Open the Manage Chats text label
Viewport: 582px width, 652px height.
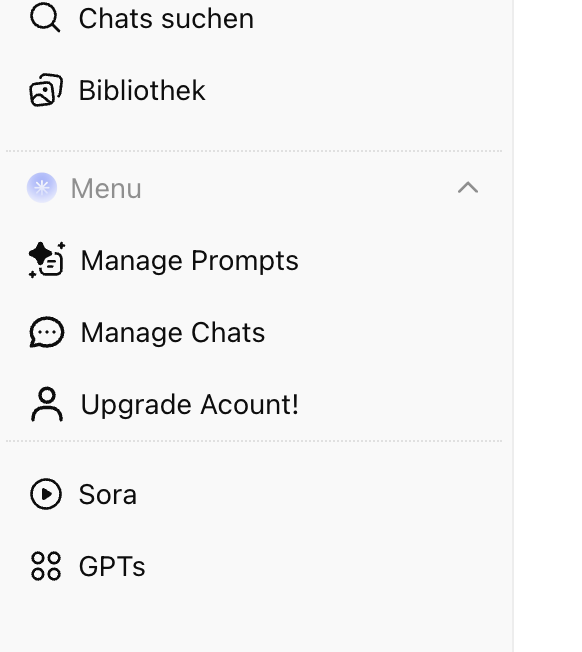pyautogui.click(x=173, y=333)
